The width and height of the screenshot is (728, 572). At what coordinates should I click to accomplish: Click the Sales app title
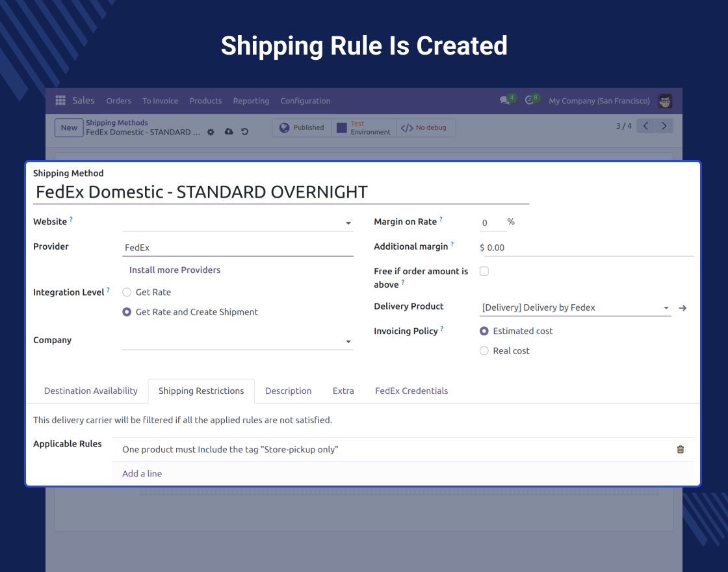tap(84, 100)
